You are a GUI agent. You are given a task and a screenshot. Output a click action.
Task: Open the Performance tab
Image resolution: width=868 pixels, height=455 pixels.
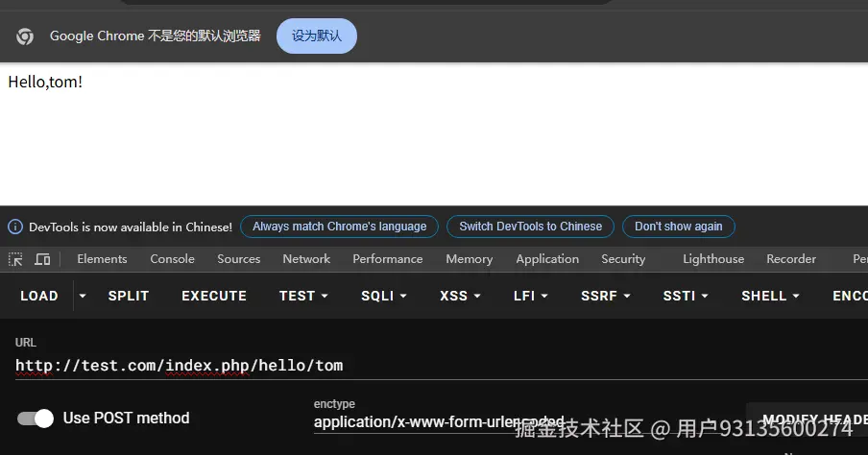(388, 259)
